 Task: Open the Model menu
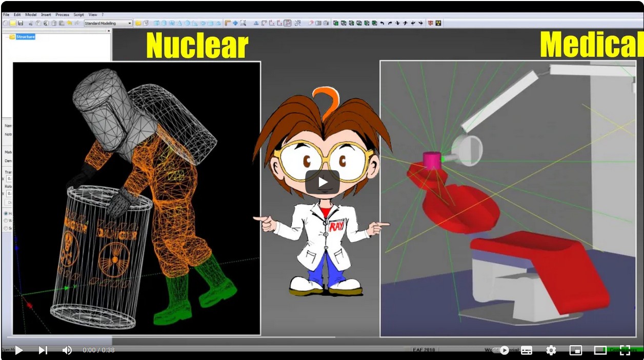[x=31, y=15]
